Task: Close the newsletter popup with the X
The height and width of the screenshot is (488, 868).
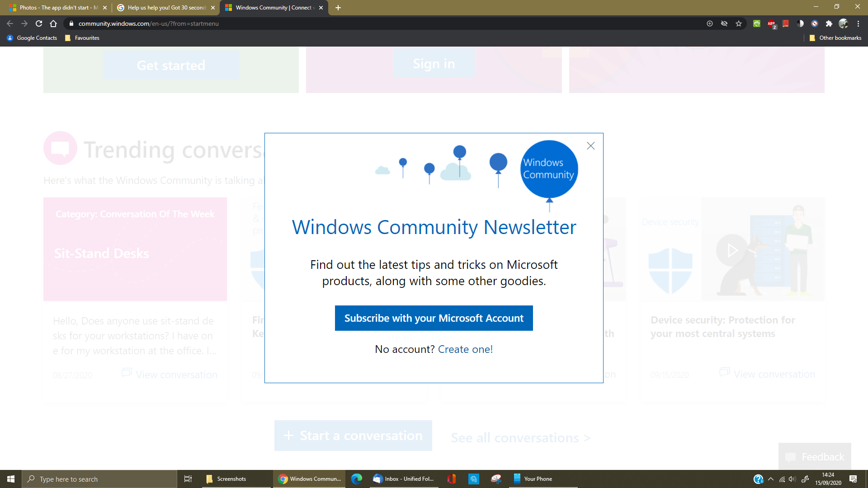Action: pos(590,145)
